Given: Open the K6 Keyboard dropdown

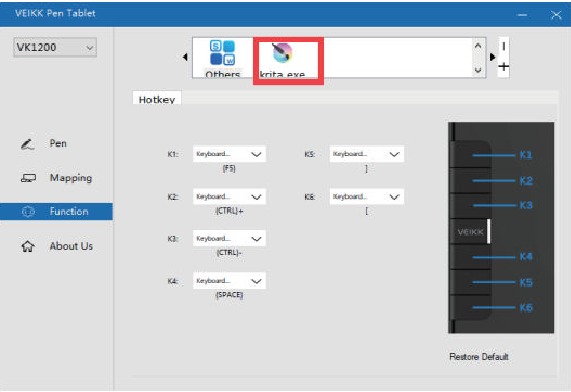Looking at the screenshot, I should click(367, 197).
